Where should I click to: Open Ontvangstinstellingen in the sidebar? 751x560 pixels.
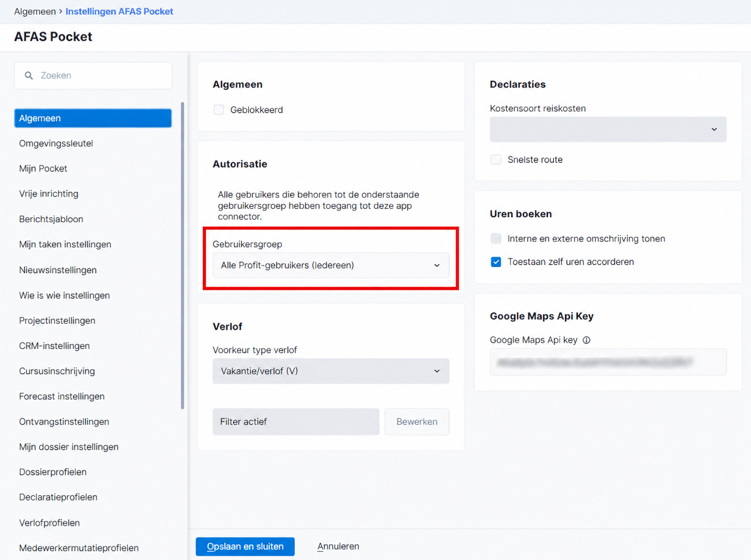[x=64, y=422]
